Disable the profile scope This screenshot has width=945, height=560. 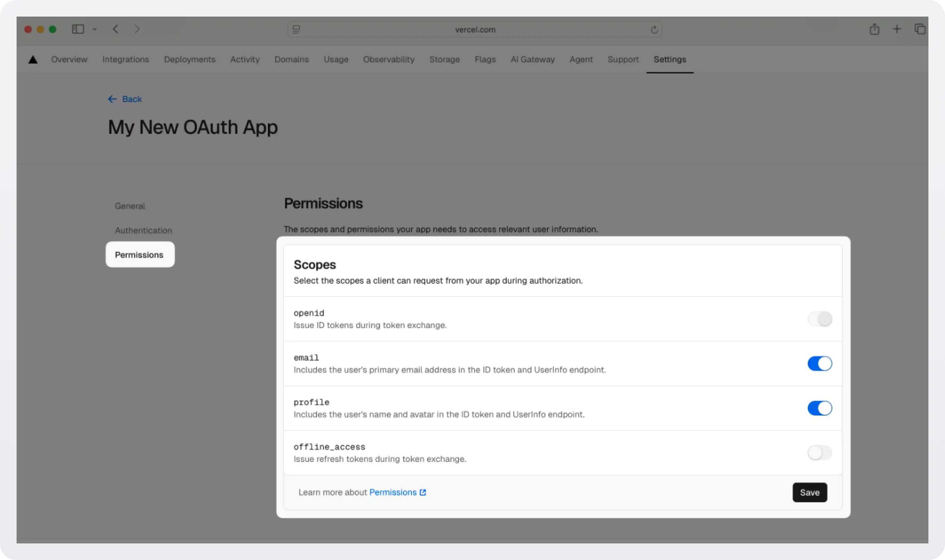(819, 408)
